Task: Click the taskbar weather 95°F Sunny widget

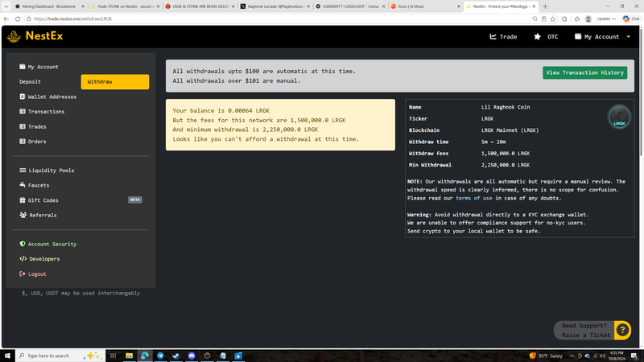Action: tap(546, 356)
